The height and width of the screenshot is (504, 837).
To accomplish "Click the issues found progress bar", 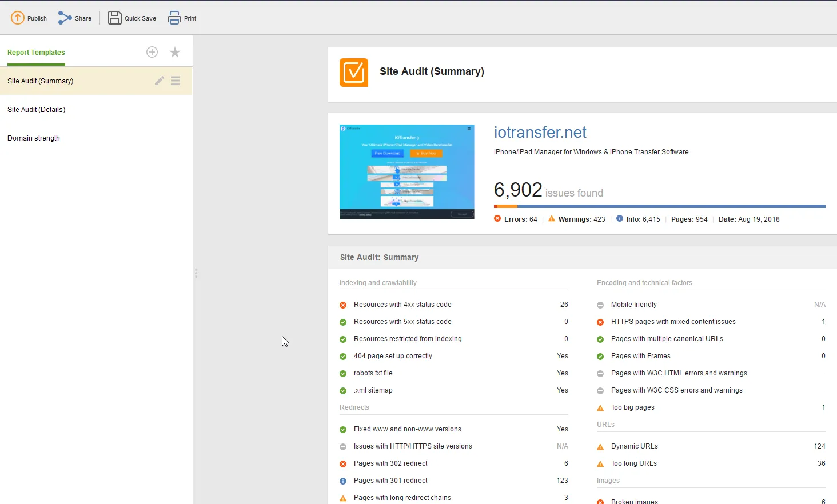I will click(x=660, y=206).
